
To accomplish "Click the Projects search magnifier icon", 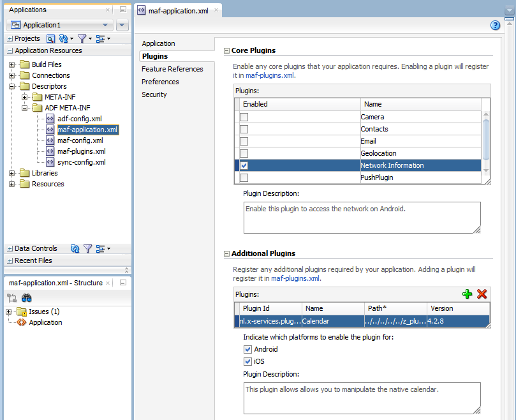I will click(50, 39).
